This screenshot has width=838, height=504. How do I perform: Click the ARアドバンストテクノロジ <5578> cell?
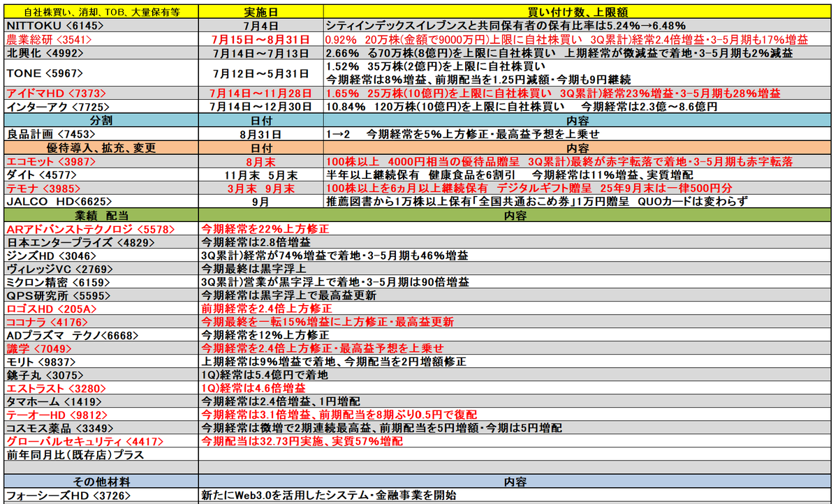(x=101, y=229)
